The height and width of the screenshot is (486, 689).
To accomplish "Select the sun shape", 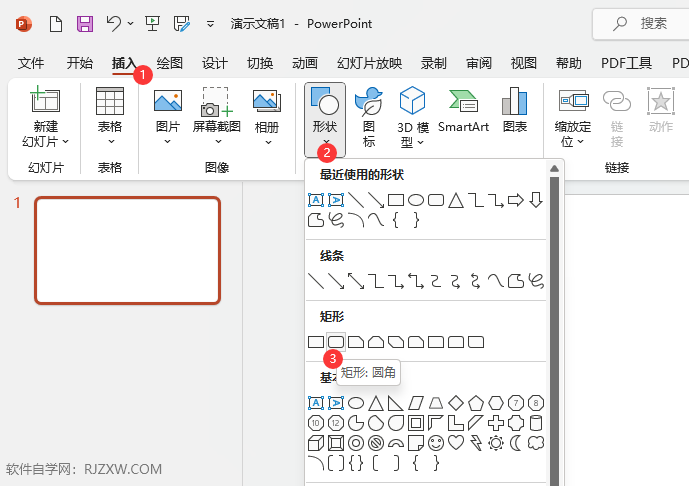I will 496,443.
